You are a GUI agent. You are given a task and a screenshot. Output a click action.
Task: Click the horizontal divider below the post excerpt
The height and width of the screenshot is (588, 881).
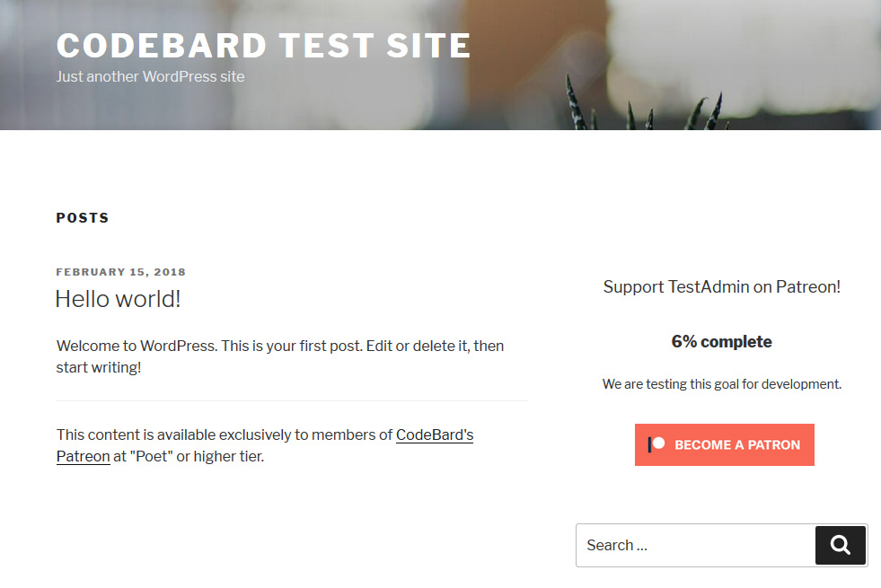(291, 401)
